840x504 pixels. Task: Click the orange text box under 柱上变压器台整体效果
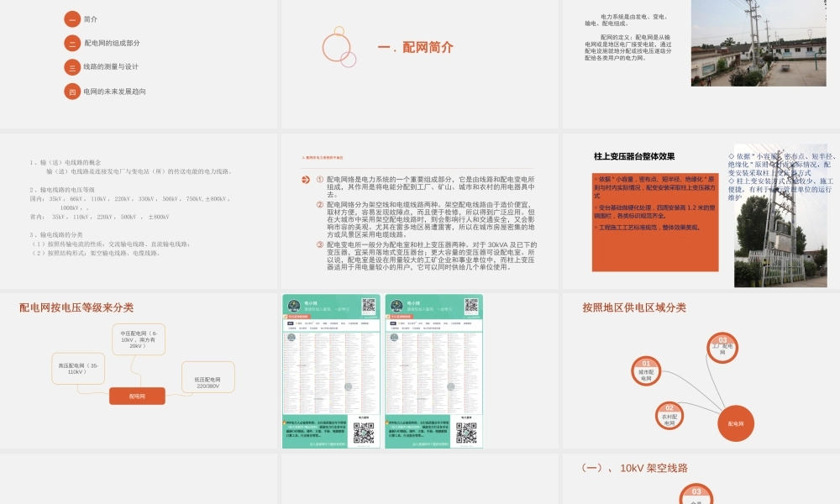[x=655, y=222]
